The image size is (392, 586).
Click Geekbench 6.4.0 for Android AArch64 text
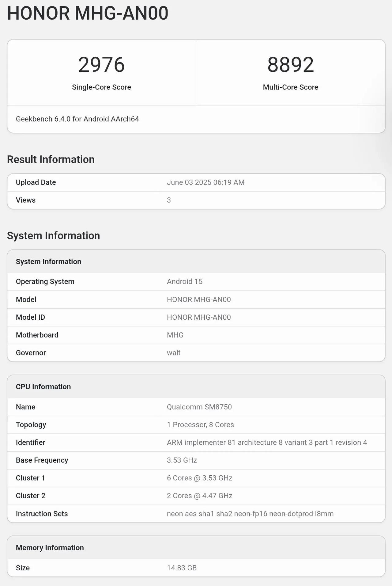click(77, 119)
